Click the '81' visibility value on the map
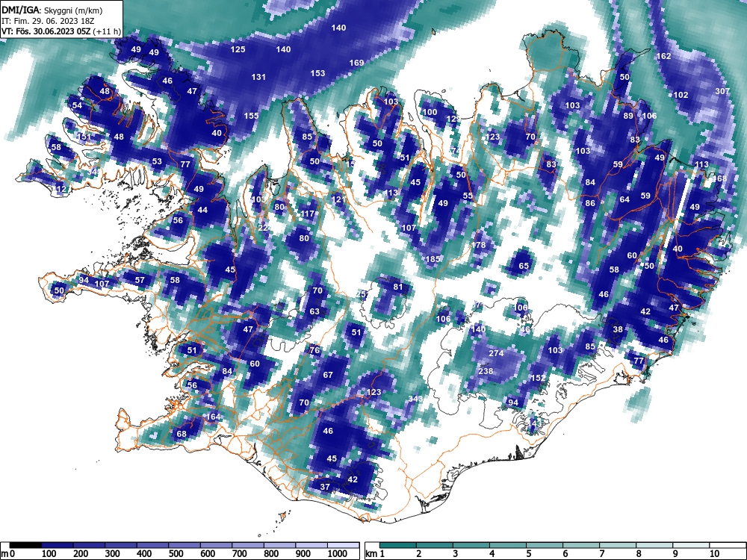Screen dimensions: 747x560 398,287
